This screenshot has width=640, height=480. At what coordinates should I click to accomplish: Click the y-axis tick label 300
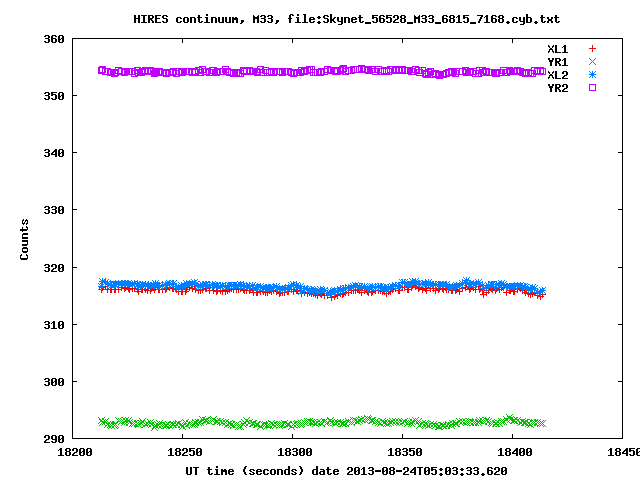pyautogui.click(x=54, y=382)
